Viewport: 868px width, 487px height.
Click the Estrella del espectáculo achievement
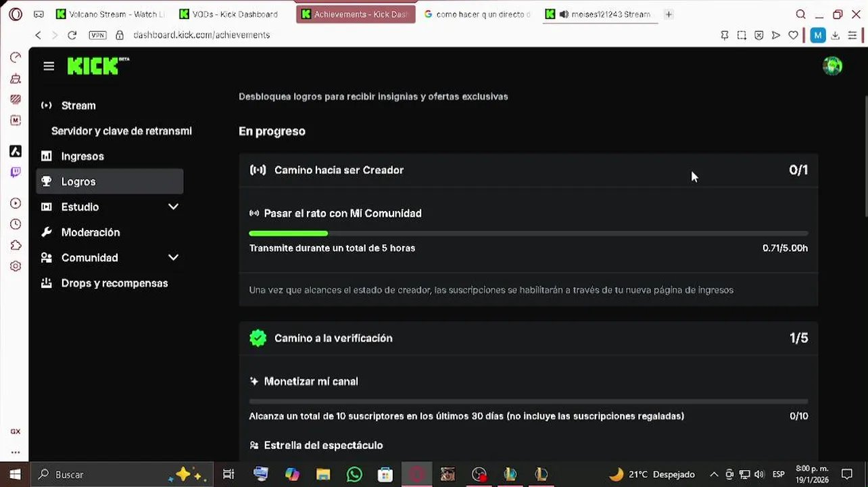click(x=323, y=445)
